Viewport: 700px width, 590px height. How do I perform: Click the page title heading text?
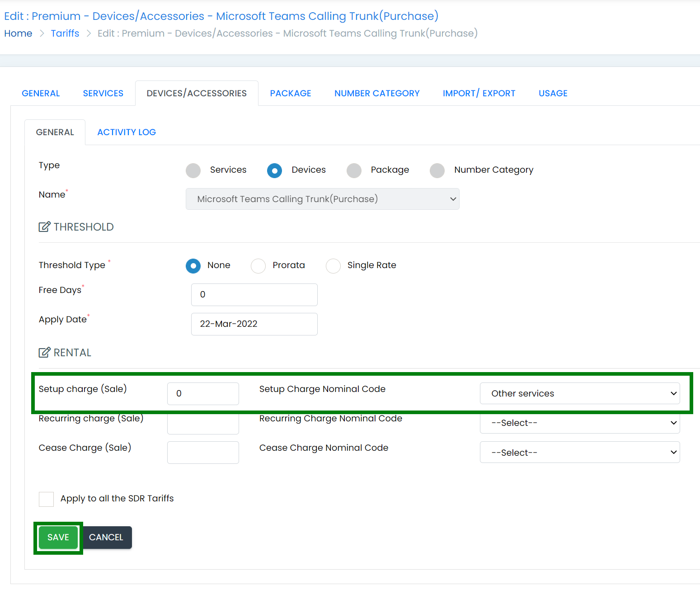coord(221,16)
